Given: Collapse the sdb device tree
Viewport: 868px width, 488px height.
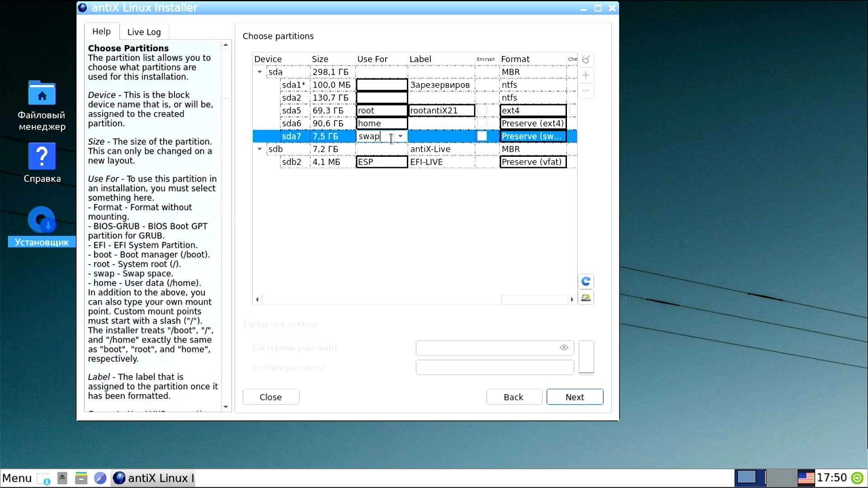Looking at the screenshot, I should click(x=259, y=149).
